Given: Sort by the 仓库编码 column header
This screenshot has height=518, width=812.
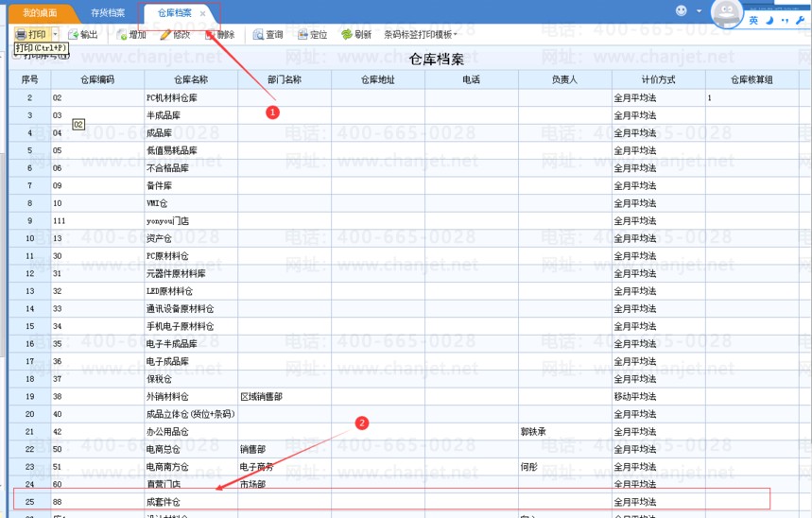Looking at the screenshot, I should 97,79.
